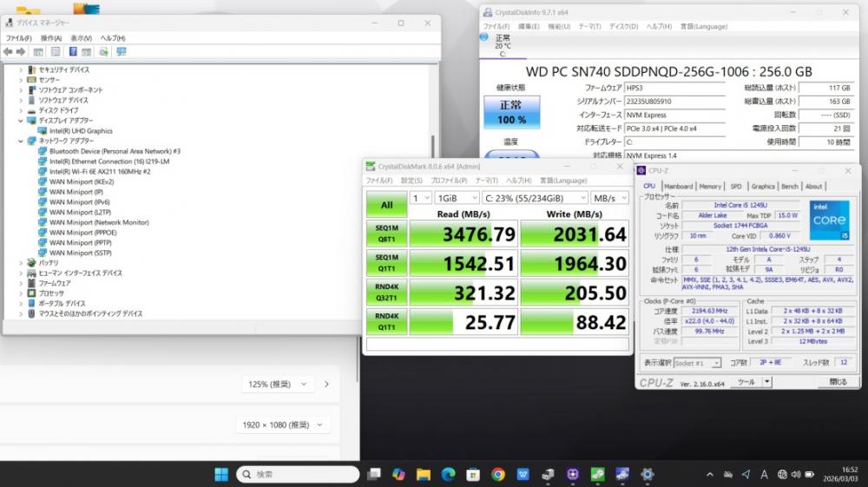Switch to the Bench tab in CPU-Z

789,187
